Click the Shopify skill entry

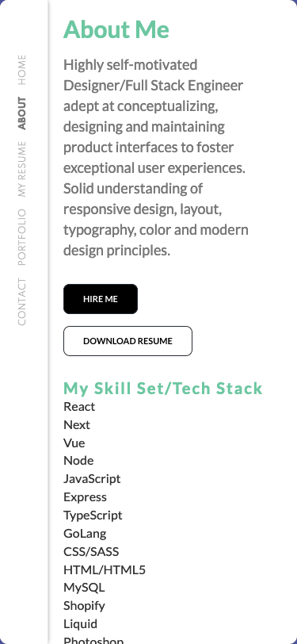84,606
